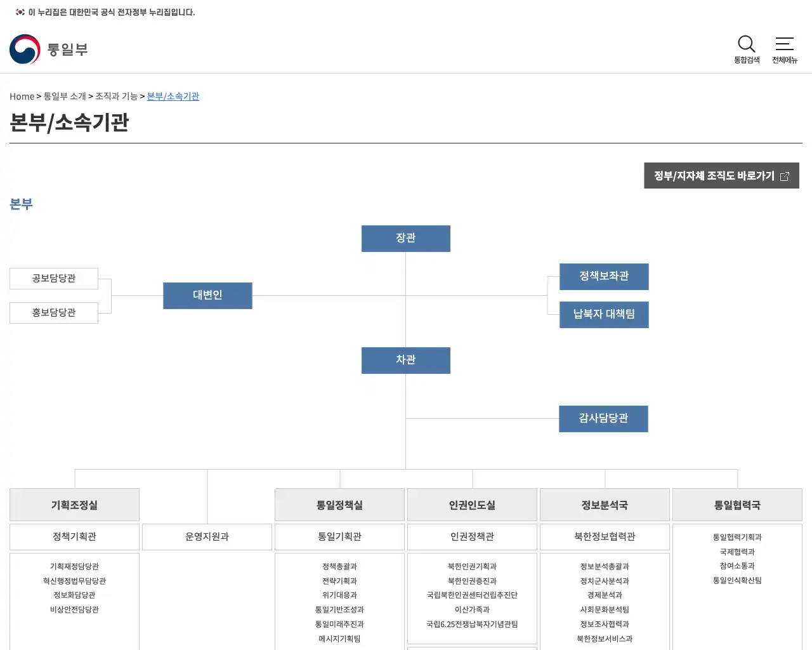Go to Home breadcrumb link

point(22,96)
